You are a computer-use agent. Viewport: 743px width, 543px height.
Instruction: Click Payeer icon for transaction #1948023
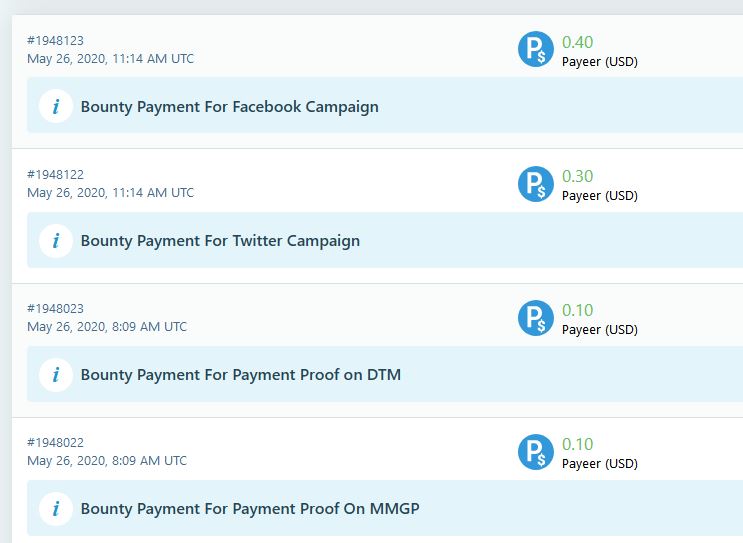click(535, 318)
